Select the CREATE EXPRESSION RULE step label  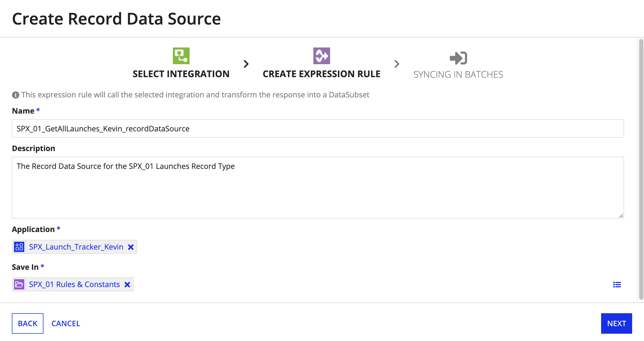(321, 74)
